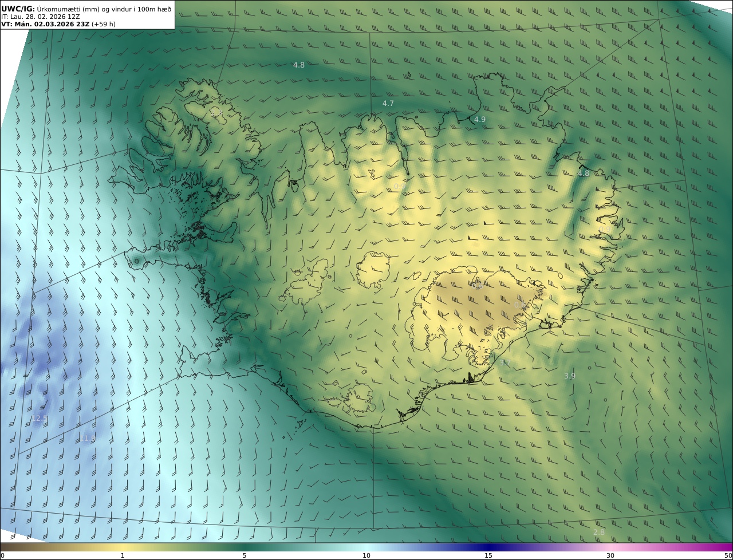Click the 4.7 value label on the map
This screenshot has height=560, width=733.
pyautogui.click(x=388, y=103)
